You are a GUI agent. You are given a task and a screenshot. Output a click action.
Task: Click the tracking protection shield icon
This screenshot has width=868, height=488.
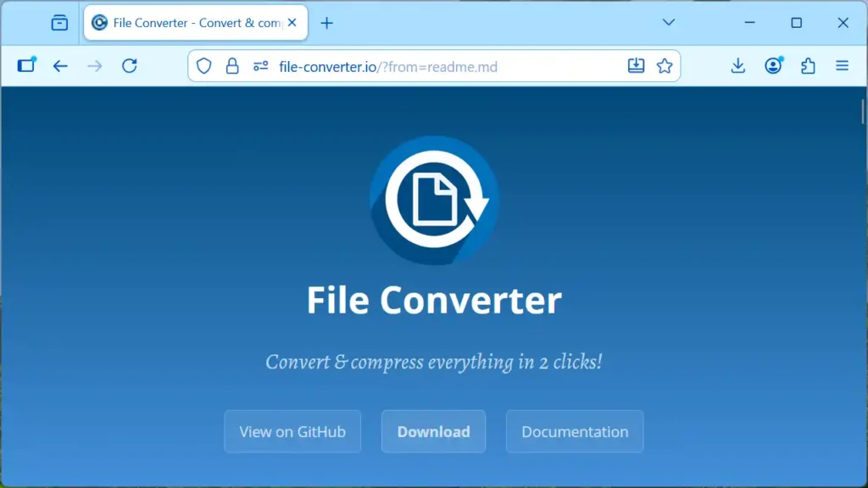[203, 65]
